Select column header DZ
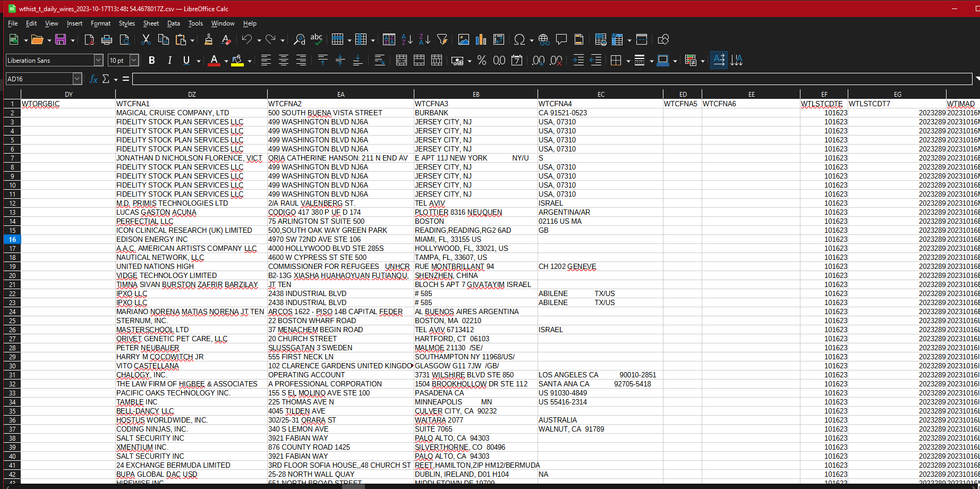 click(192, 94)
